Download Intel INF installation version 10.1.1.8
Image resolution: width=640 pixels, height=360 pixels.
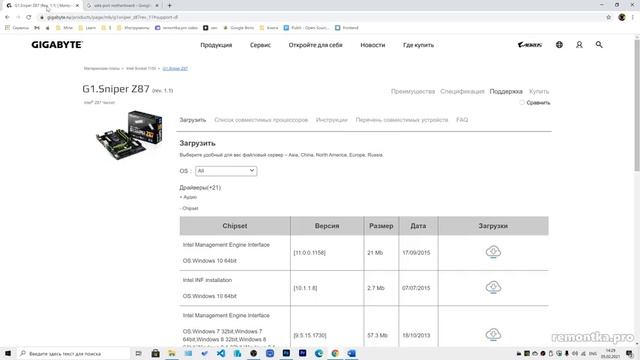click(493, 287)
